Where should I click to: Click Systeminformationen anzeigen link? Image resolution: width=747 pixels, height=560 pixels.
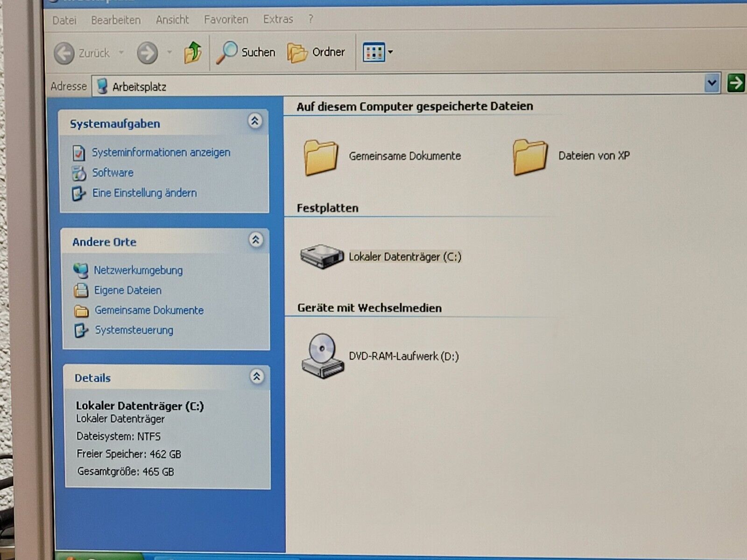[x=161, y=152]
